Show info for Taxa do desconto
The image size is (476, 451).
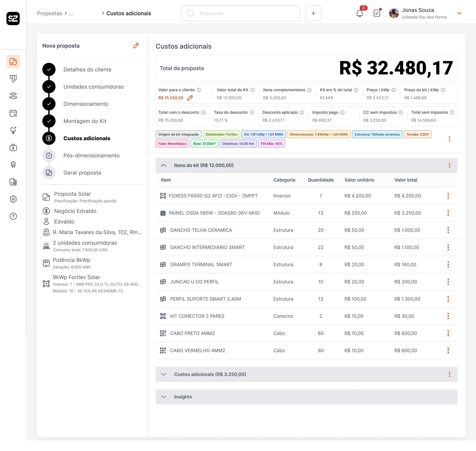coord(252,112)
